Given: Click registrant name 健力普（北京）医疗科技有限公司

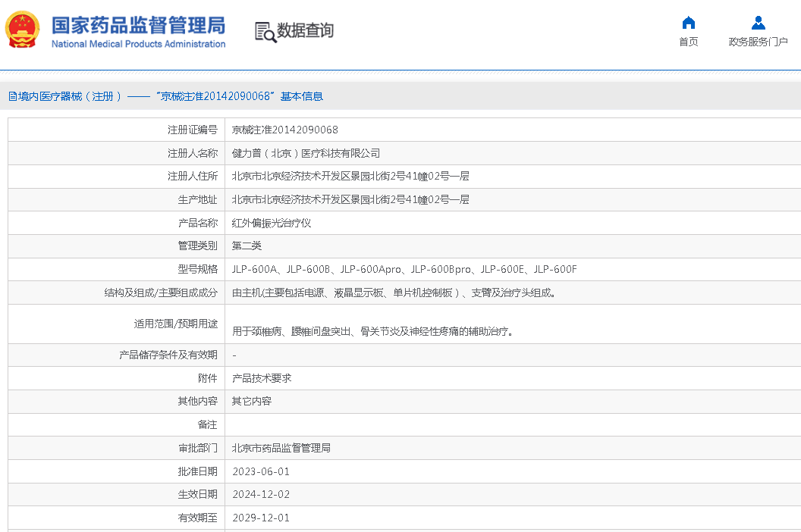Looking at the screenshot, I should point(306,153).
